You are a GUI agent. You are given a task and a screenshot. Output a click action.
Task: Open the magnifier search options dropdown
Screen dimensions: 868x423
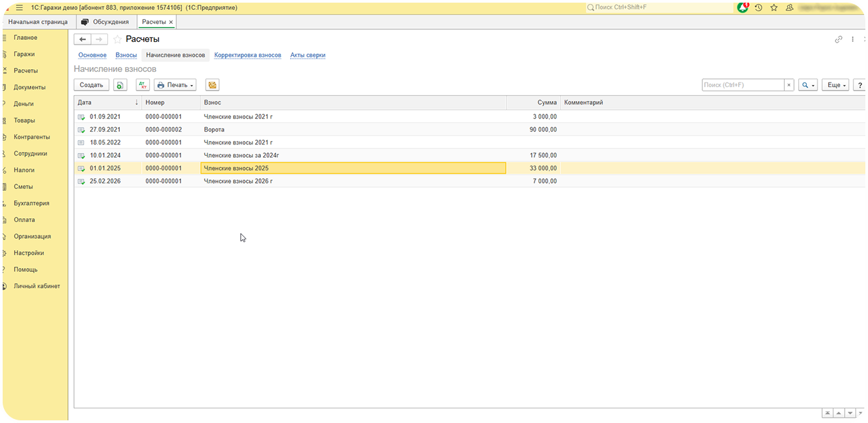(x=807, y=85)
